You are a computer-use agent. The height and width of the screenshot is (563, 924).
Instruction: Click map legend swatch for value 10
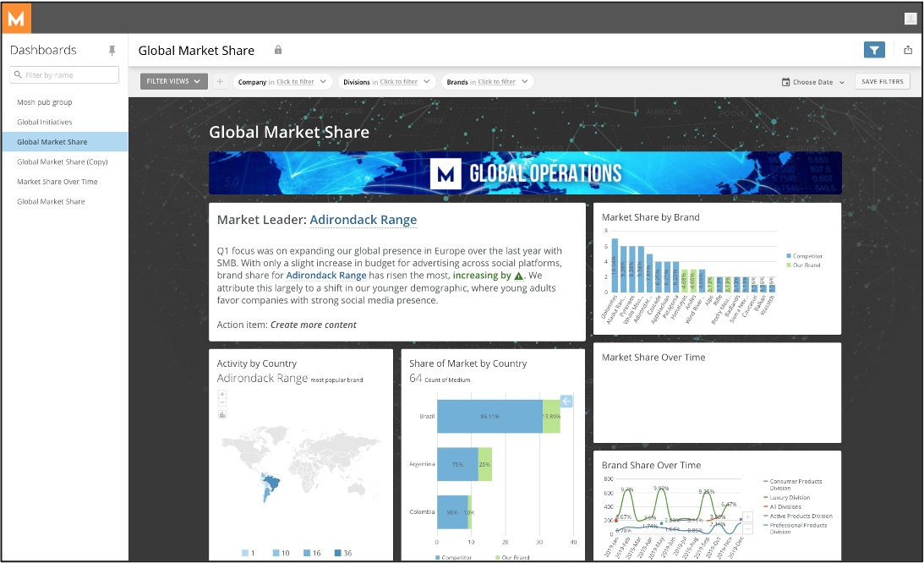(x=276, y=553)
